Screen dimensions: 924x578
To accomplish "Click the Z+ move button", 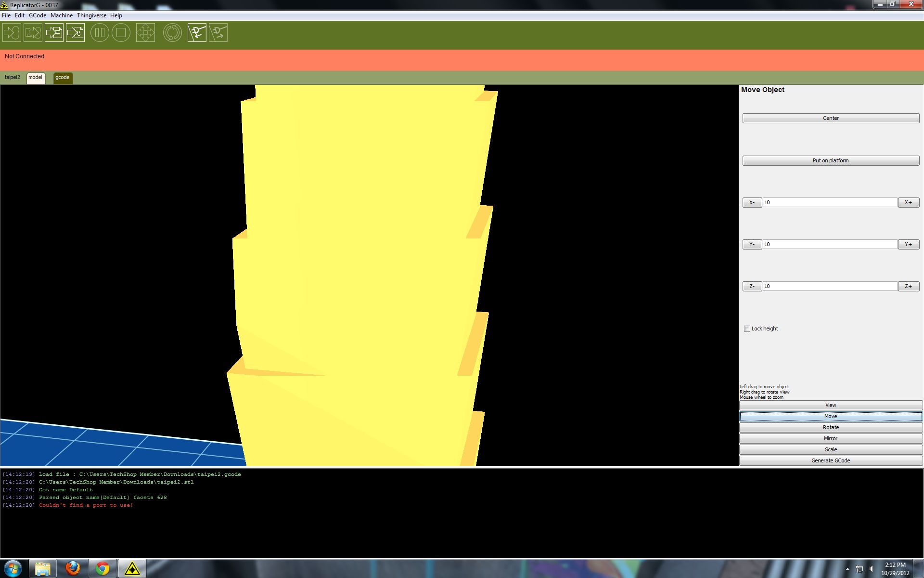I will point(908,286).
